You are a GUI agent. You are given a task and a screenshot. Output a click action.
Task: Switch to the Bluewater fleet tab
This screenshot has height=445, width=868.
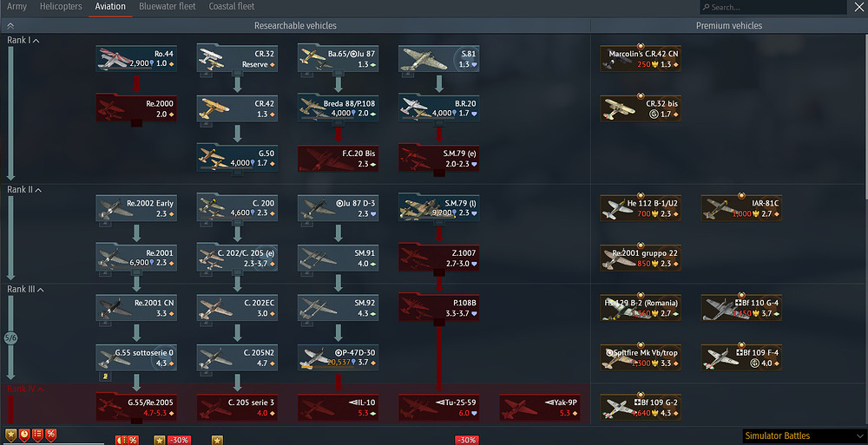pyautogui.click(x=168, y=7)
